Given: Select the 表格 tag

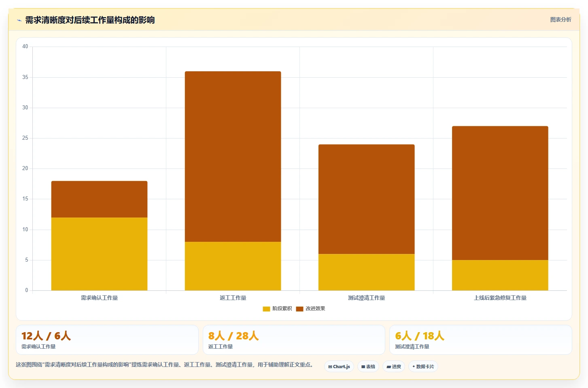Looking at the screenshot, I should pos(368,367).
